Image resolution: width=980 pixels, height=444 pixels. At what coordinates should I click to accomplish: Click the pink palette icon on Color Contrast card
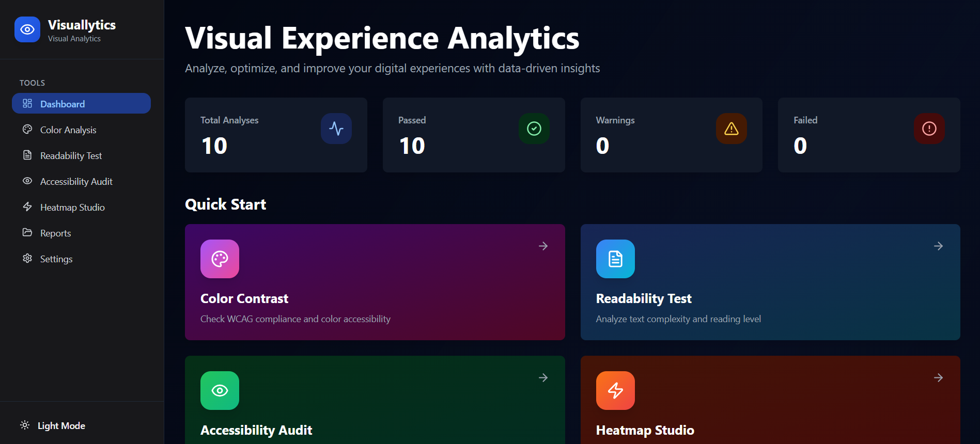(x=220, y=259)
